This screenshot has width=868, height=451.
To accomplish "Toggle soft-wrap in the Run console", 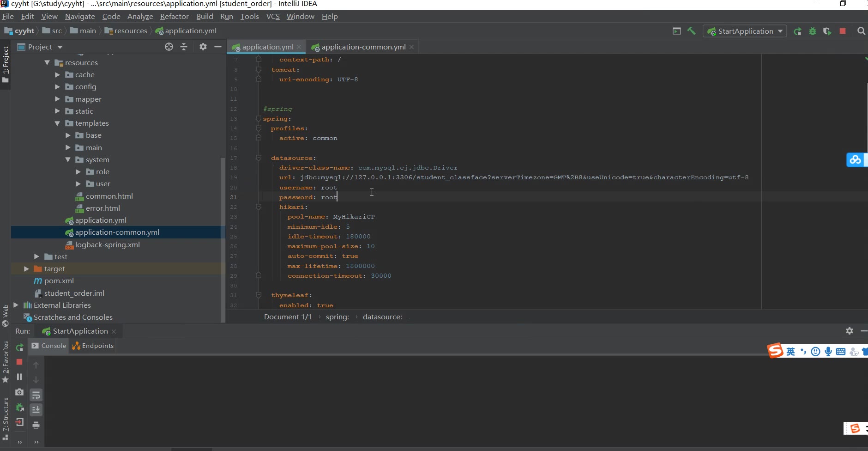I will 36,395.
